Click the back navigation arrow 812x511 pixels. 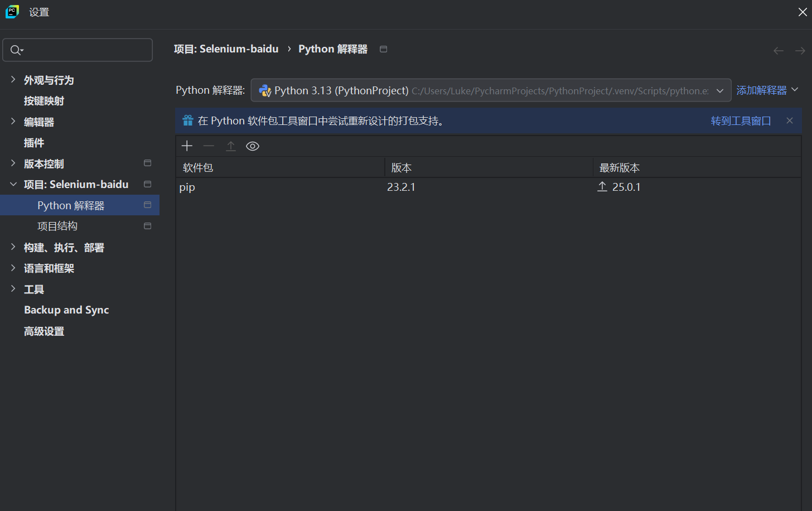pos(778,50)
